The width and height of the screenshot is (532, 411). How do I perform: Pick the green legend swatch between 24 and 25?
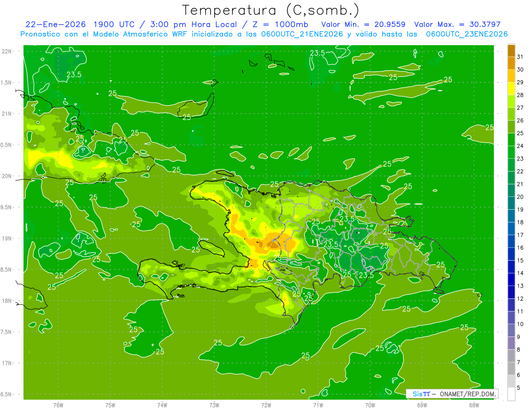(x=511, y=140)
